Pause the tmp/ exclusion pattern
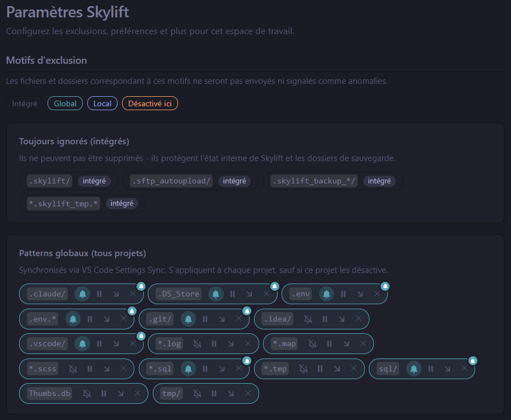511x420 pixels. pyautogui.click(x=214, y=394)
